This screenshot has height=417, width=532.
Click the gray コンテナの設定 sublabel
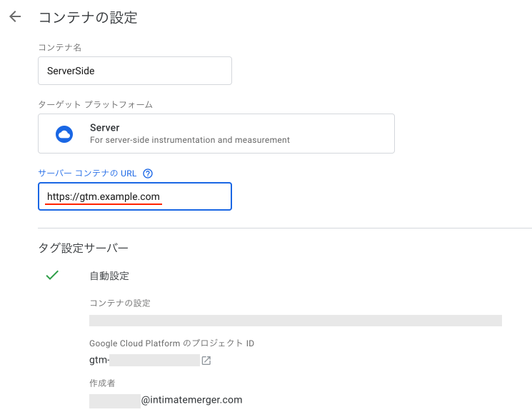click(120, 303)
